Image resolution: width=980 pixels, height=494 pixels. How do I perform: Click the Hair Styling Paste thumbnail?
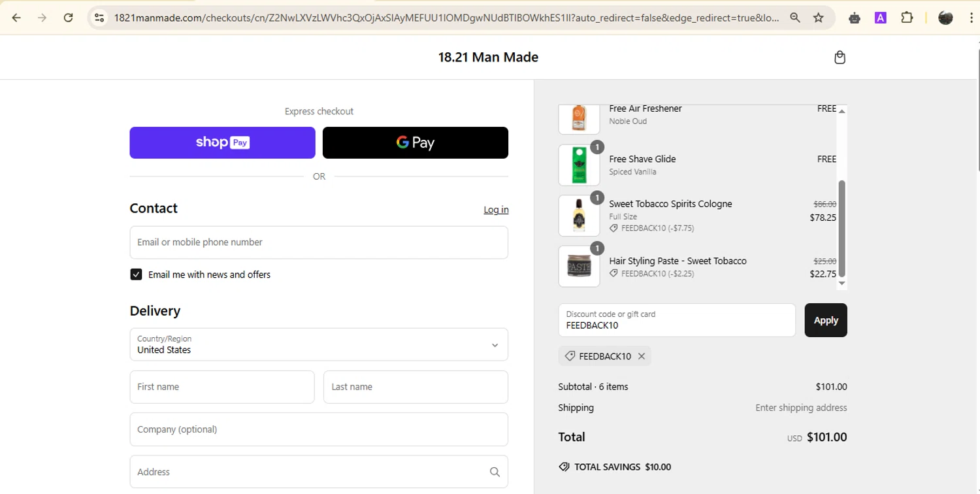(x=579, y=266)
